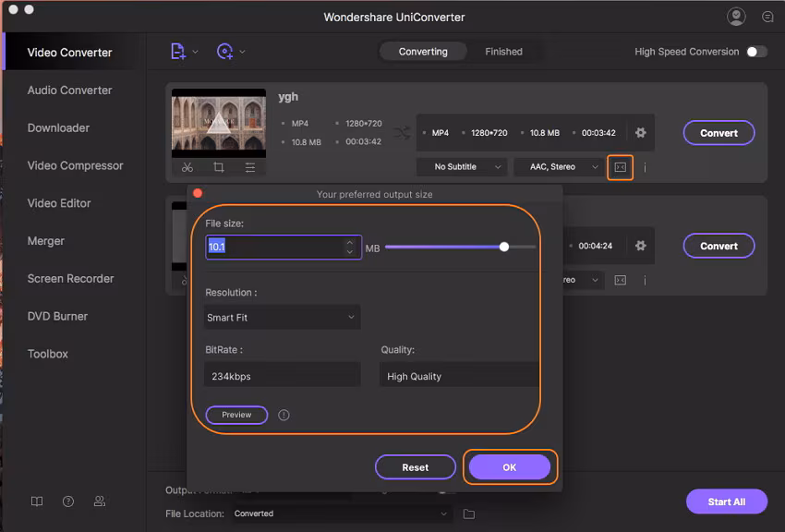Switch to the Finished tab
This screenshot has height=532, width=785.
pyautogui.click(x=503, y=52)
